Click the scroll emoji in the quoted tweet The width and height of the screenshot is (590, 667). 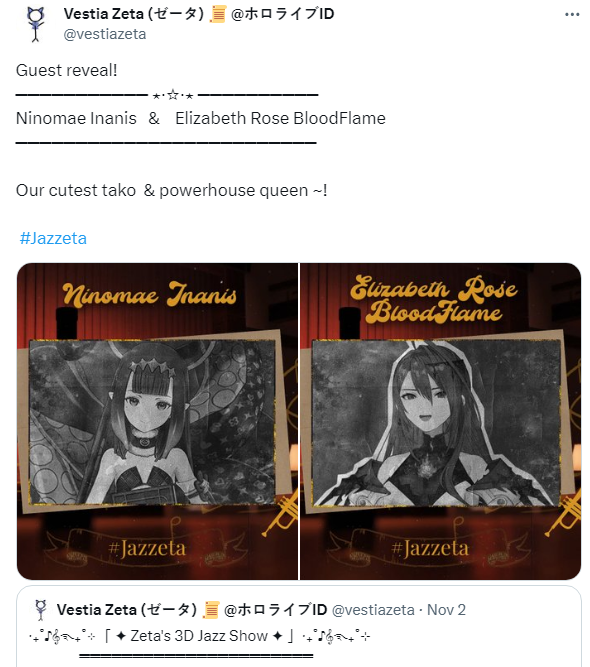211,610
